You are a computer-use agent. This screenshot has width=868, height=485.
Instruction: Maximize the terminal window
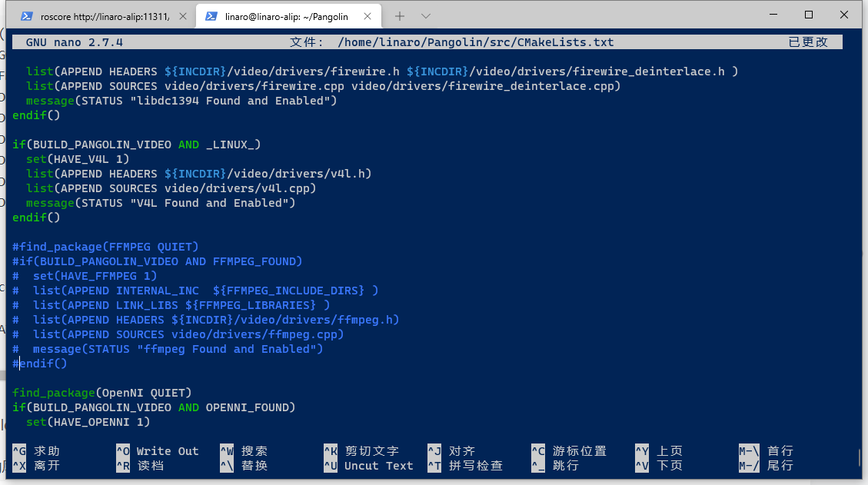click(809, 15)
